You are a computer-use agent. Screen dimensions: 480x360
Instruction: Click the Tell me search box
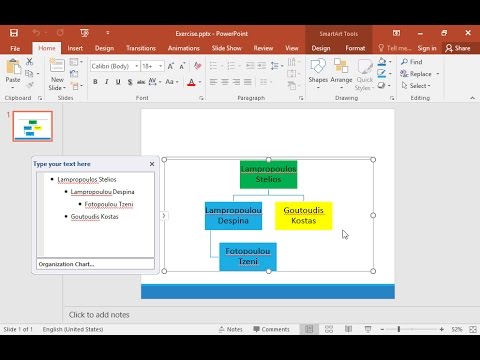pos(395,48)
